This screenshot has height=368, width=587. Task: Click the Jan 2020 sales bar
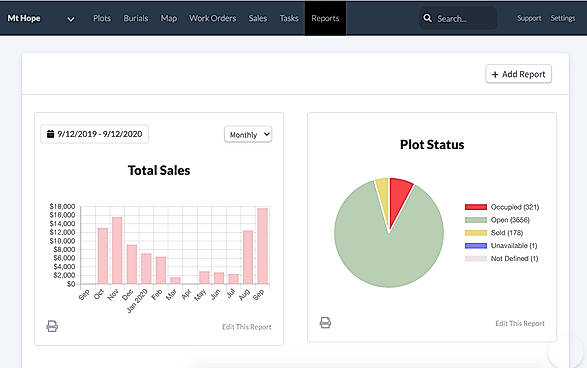[x=146, y=268]
